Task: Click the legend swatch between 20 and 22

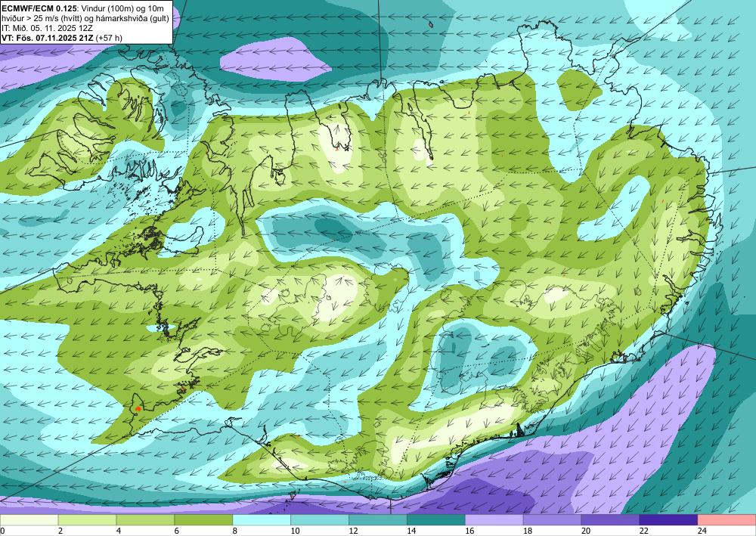Action: (x=610, y=520)
